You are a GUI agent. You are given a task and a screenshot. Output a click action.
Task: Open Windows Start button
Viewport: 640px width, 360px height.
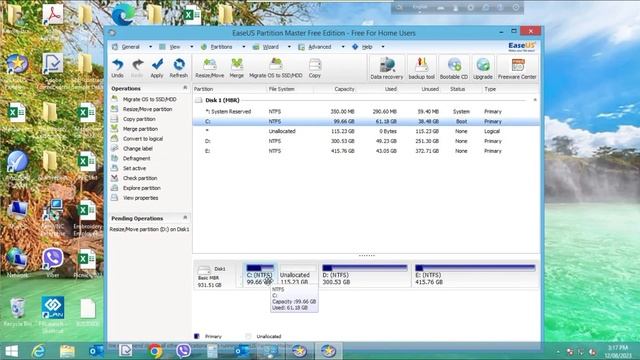(11, 351)
